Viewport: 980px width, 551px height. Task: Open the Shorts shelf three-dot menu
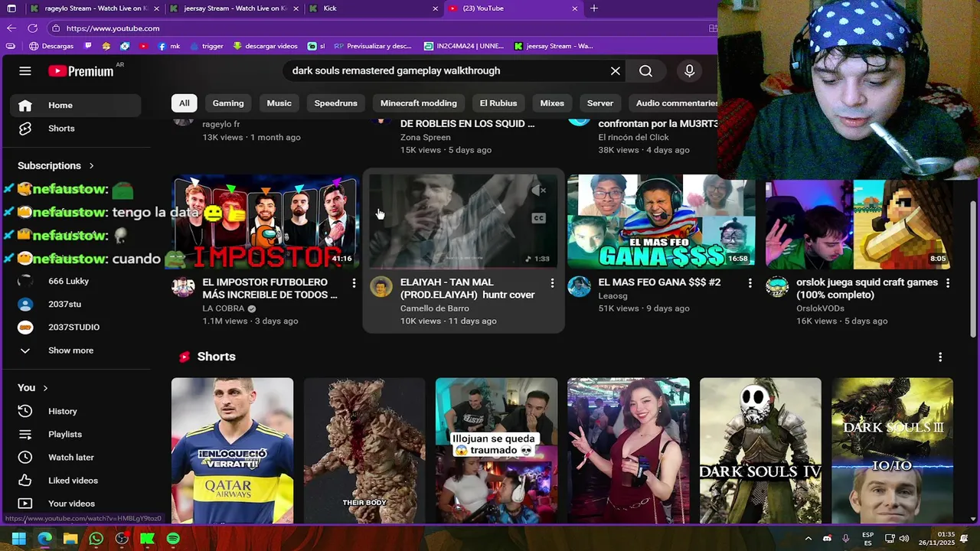click(x=940, y=357)
